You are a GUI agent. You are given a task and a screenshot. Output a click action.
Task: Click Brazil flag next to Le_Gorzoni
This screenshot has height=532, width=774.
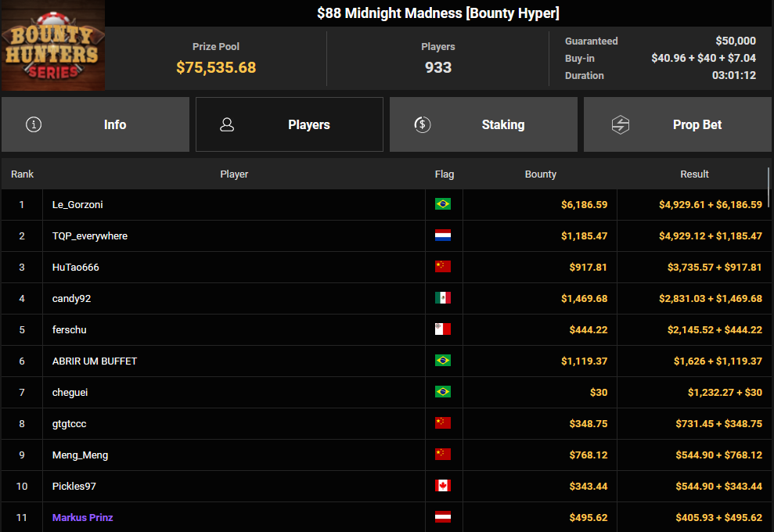(x=443, y=204)
